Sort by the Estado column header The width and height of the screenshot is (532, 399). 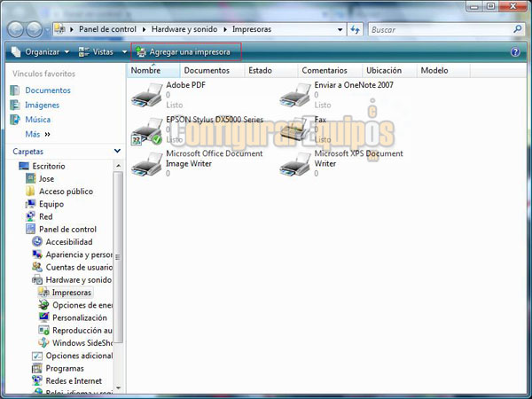pos(270,71)
